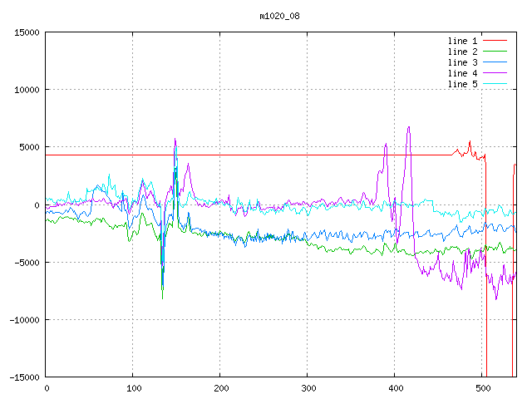Click the 200 x-axis tick label
The image size is (532, 399).
(x=220, y=388)
